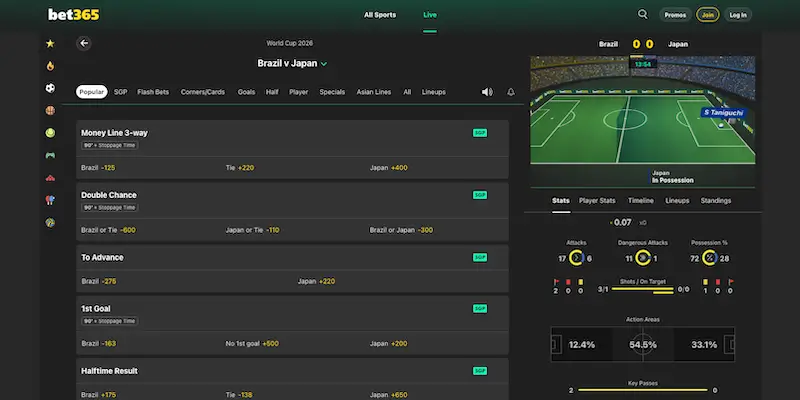
Task: Switch to the Specials tab
Action: 332,92
